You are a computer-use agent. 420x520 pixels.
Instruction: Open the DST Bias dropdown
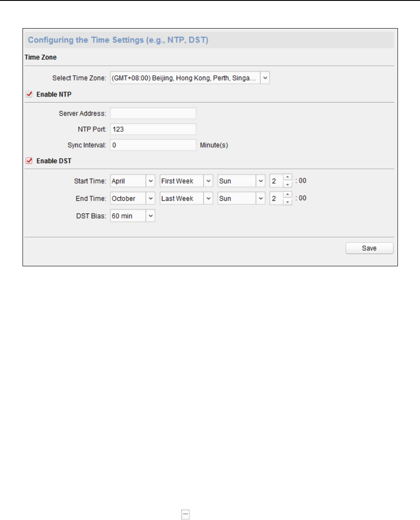coord(132,216)
